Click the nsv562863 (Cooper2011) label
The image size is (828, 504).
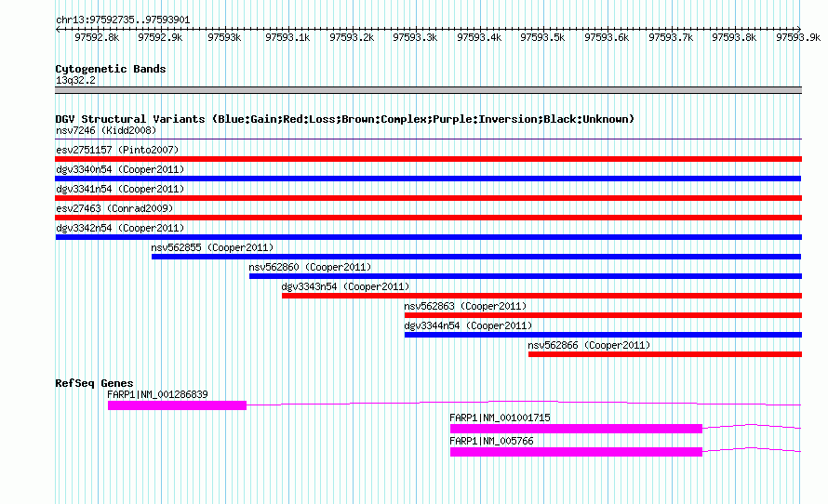click(x=465, y=306)
